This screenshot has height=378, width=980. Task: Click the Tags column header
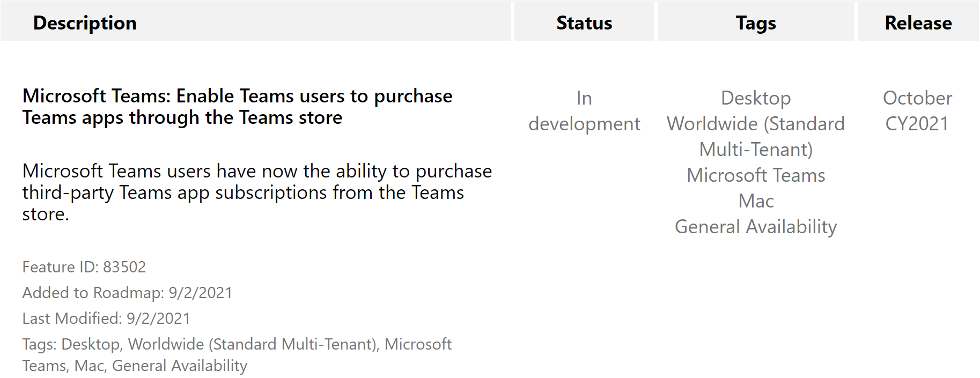[x=756, y=23]
